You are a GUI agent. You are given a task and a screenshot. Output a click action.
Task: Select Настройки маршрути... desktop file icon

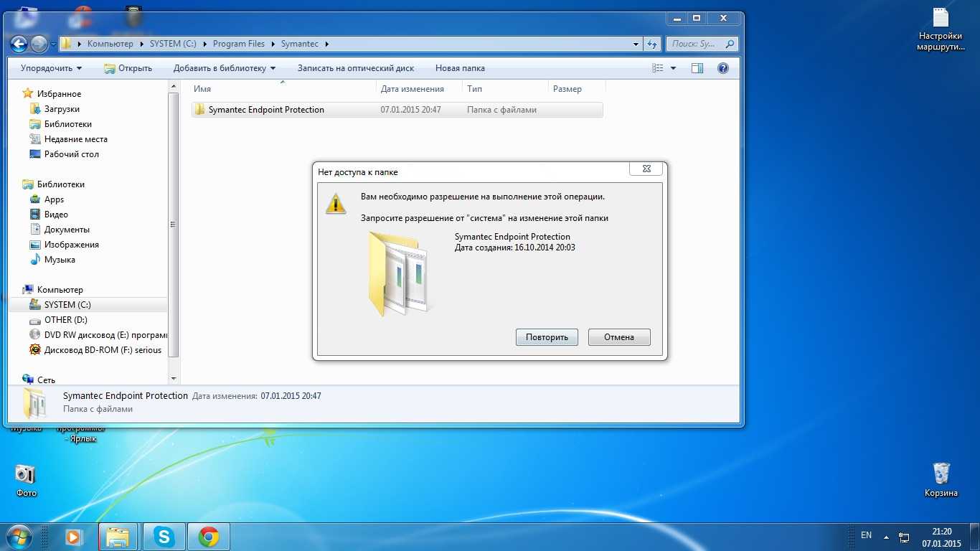940,30
